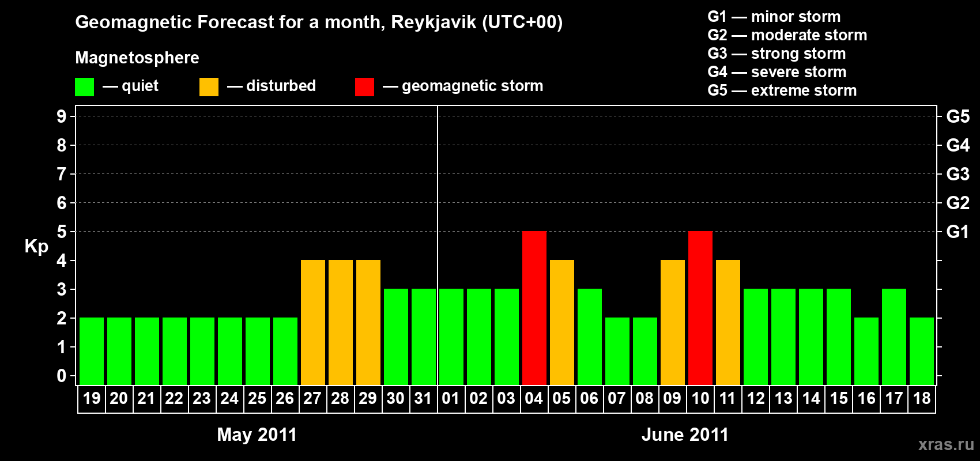The width and height of the screenshot is (980, 461).
Task: Select the green bar for May 19
Action: coord(92,351)
